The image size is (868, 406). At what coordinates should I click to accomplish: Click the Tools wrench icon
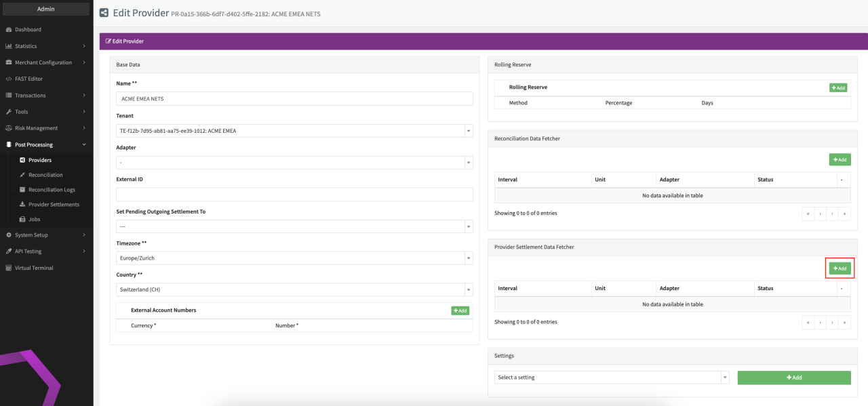point(9,112)
